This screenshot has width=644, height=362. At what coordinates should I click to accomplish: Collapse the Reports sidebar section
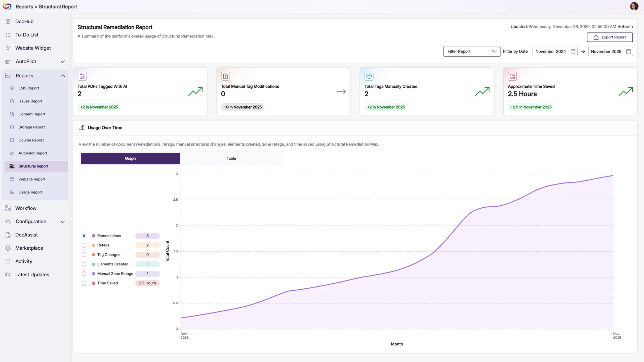[x=63, y=76]
